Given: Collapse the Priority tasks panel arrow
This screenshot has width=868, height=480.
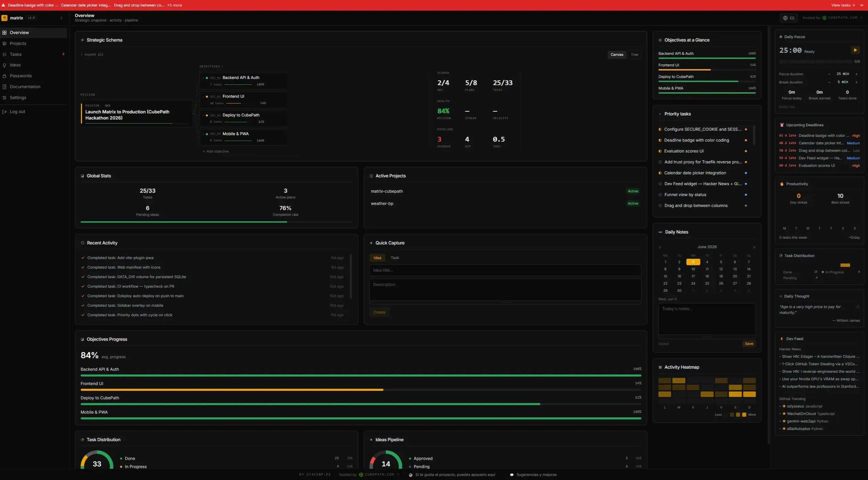Looking at the screenshot, I should click(660, 114).
